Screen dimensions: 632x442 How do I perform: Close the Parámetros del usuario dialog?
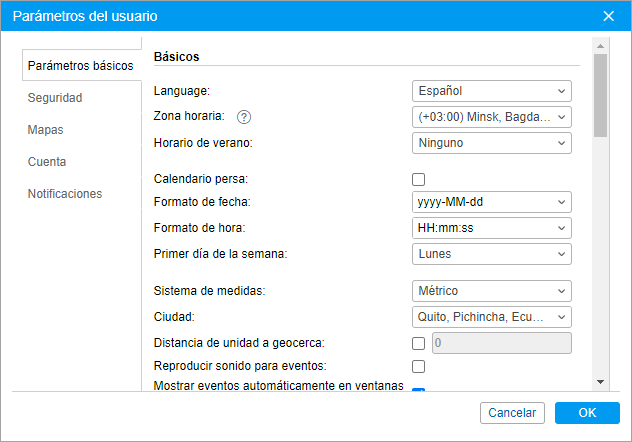click(608, 16)
